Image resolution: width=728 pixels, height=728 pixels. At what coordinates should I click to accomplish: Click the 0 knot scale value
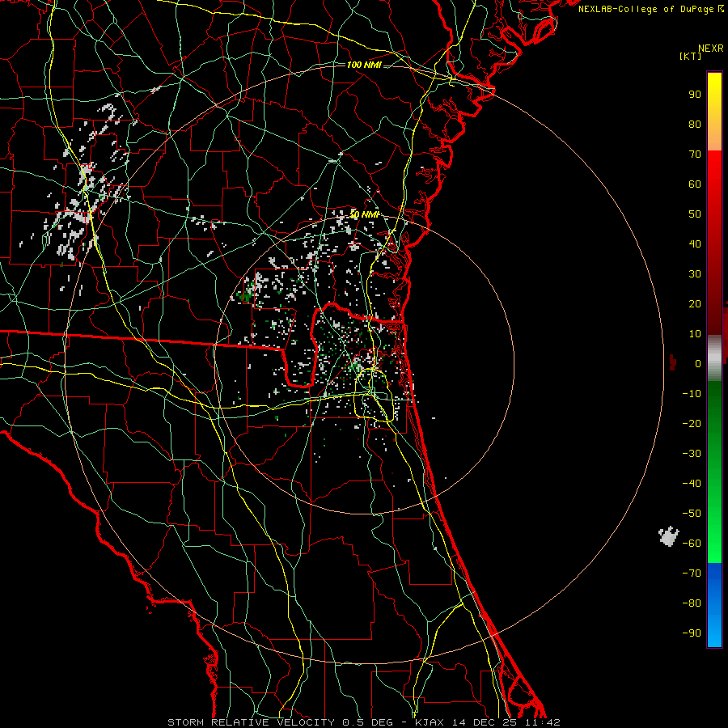[x=698, y=364]
